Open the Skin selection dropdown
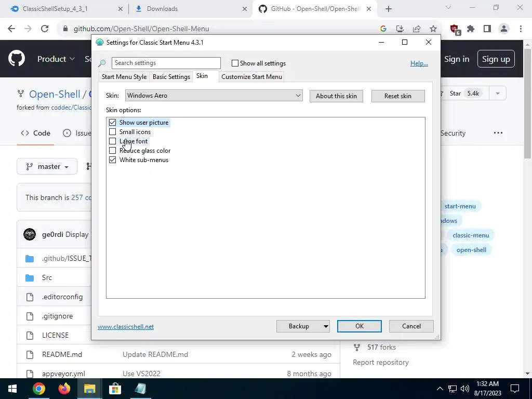The width and height of the screenshot is (532, 399). tap(214, 96)
